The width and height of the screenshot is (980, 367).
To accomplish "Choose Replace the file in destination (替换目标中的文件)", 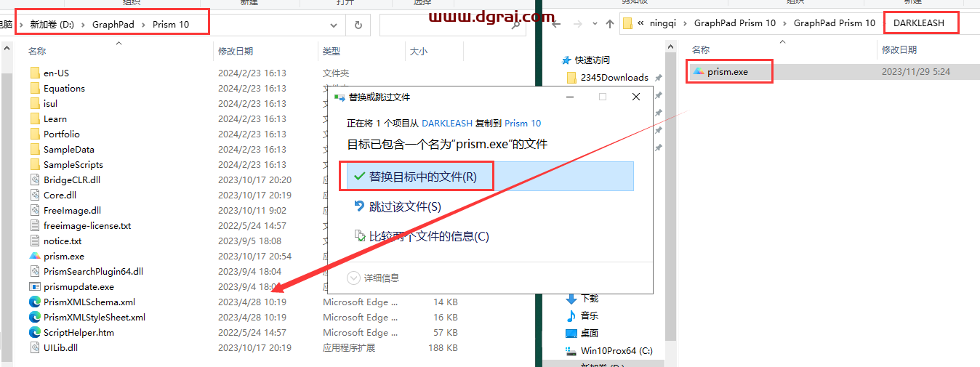I will click(490, 177).
